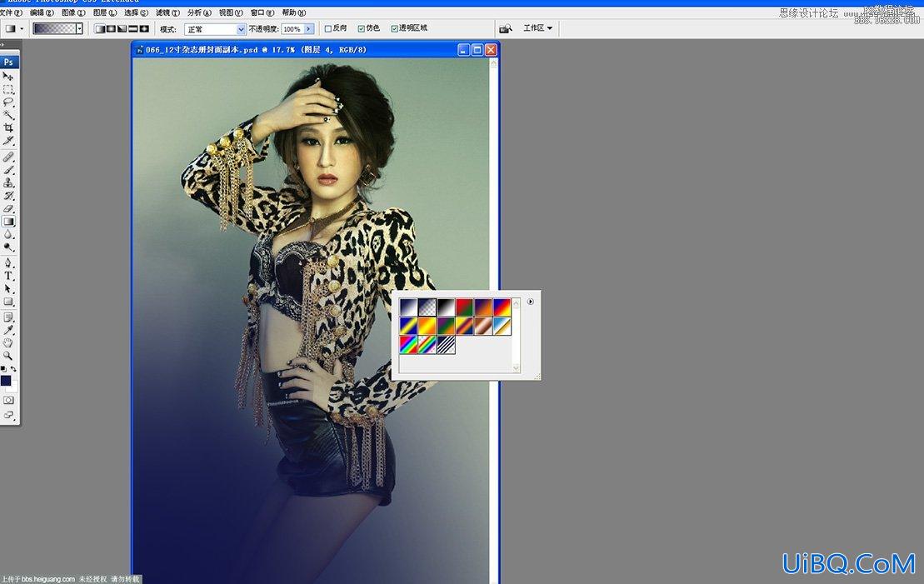Image resolution: width=924 pixels, height=584 pixels.
Task: Click the opacity 100% input field
Action: pyautogui.click(x=292, y=29)
